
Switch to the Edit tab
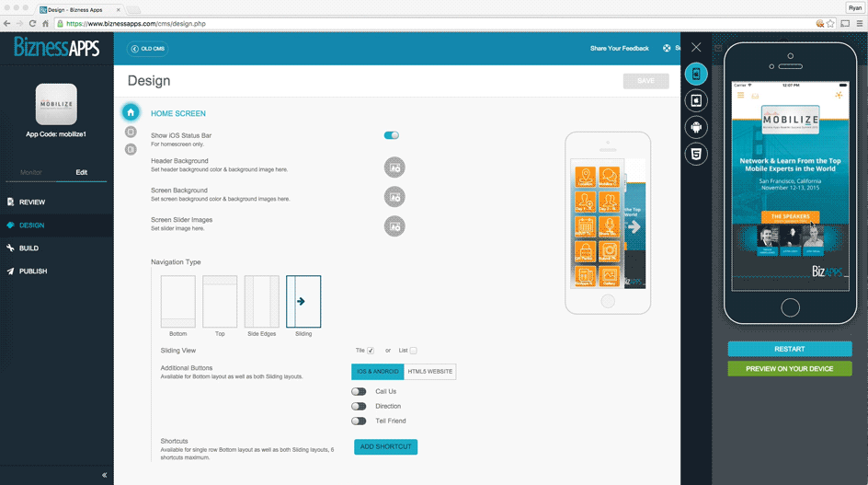pos(81,172)
